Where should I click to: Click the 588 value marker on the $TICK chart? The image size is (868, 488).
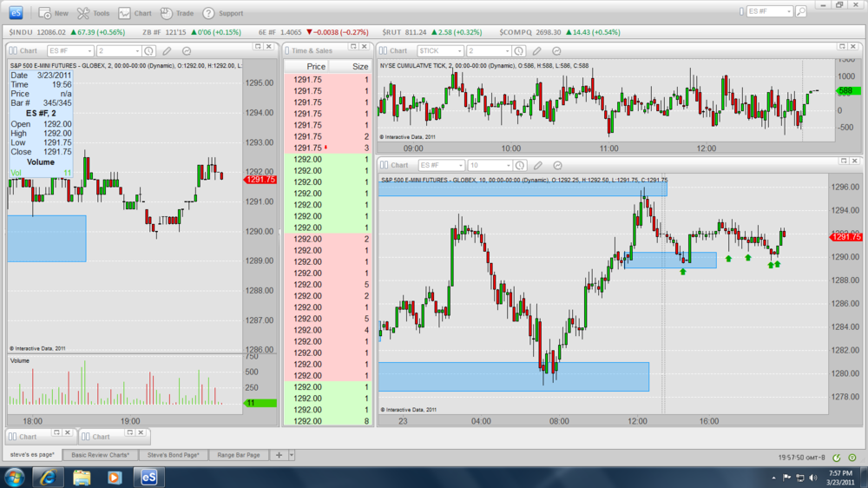click(x=847, y=91)
